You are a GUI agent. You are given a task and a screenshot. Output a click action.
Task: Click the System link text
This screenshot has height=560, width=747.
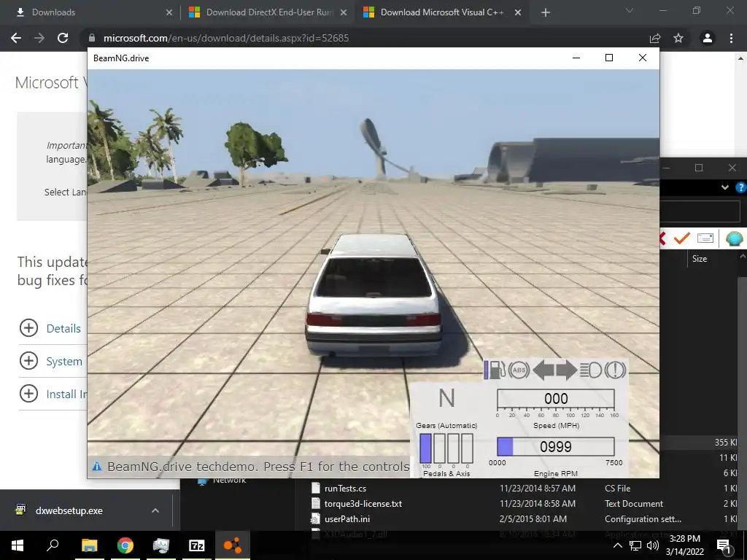tap(64, 362)
